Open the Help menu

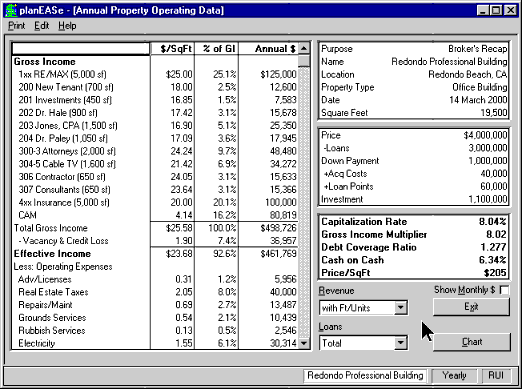pos(67,26)
